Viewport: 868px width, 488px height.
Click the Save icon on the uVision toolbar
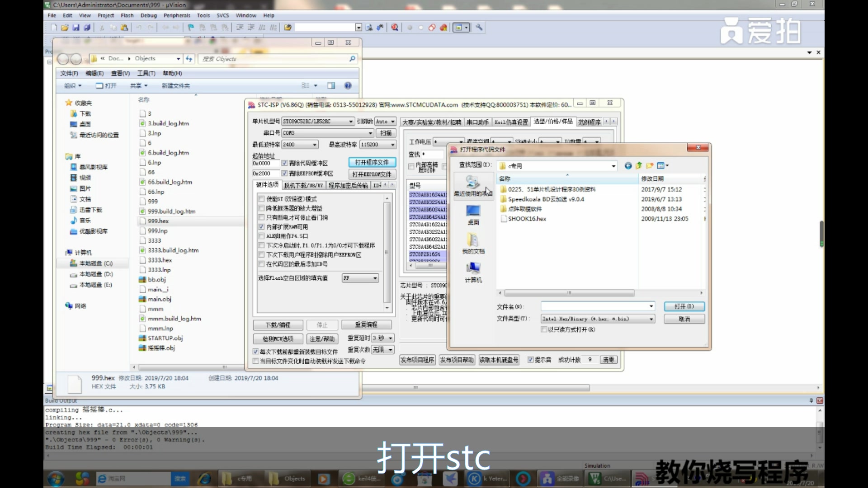[x=75, y=27]
